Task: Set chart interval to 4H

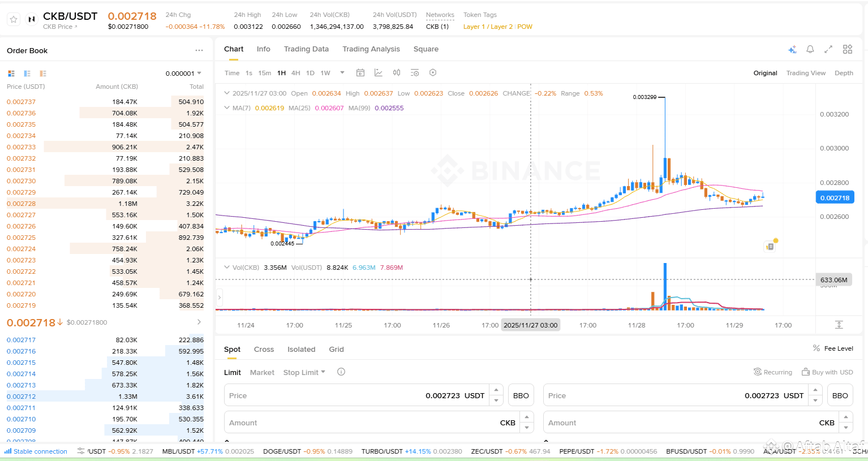Action: 296,73
